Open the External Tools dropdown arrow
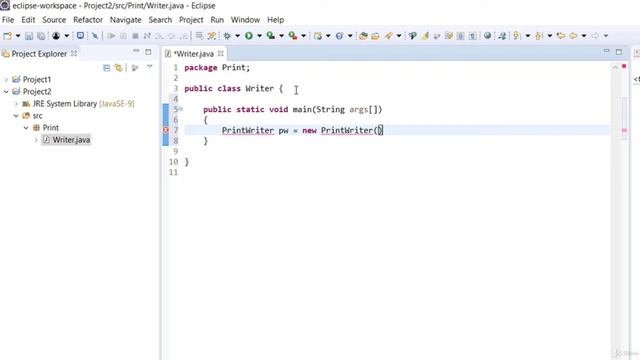Screen dimensions: 640x360 pyautogui.click(x=303, y=36)
